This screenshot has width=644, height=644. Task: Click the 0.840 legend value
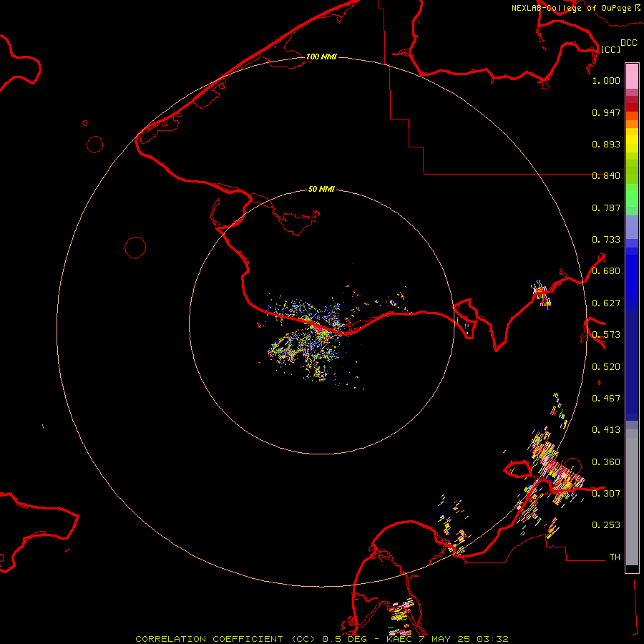[606, 176]
